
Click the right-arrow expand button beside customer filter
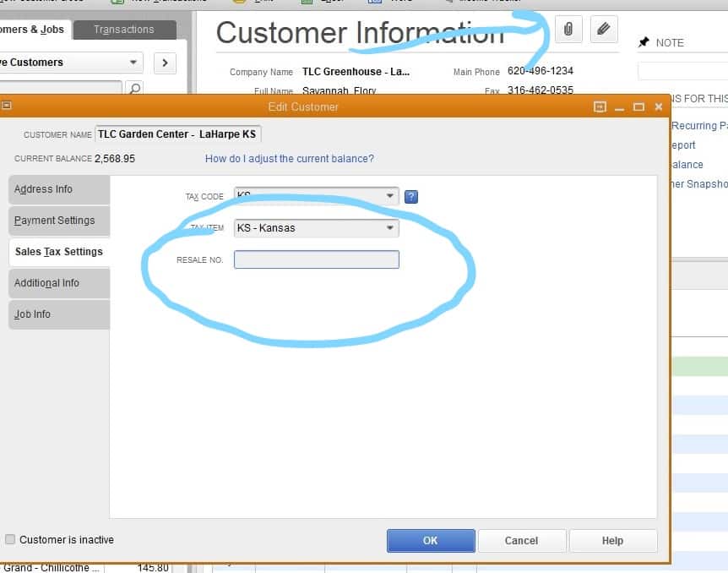(x=165, y=63)
